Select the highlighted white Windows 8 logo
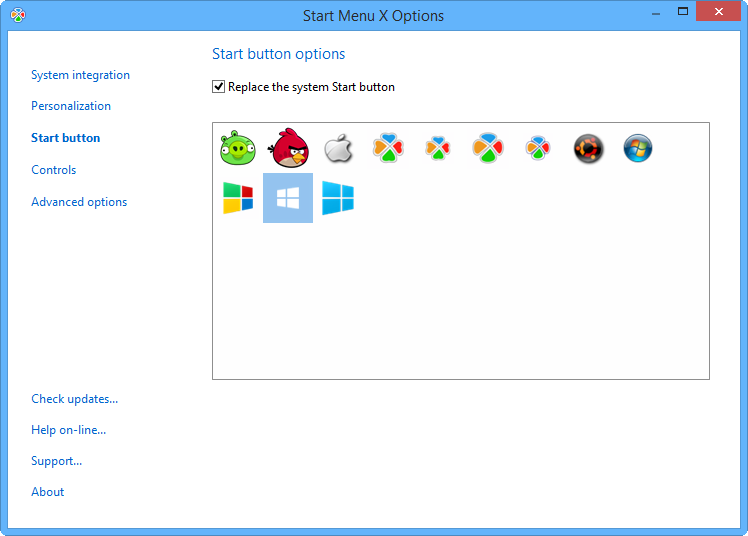 [288, 198]
